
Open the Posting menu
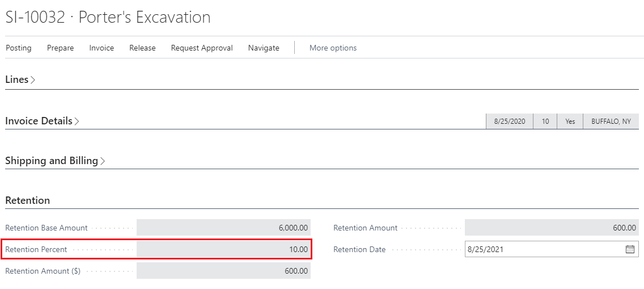(x=19, y=48)
